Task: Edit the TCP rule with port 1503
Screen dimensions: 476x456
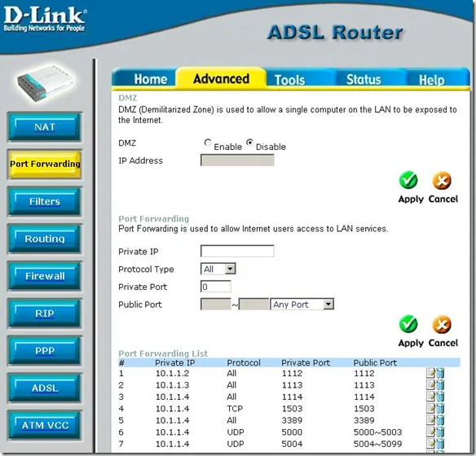Action: pos(431,409)
